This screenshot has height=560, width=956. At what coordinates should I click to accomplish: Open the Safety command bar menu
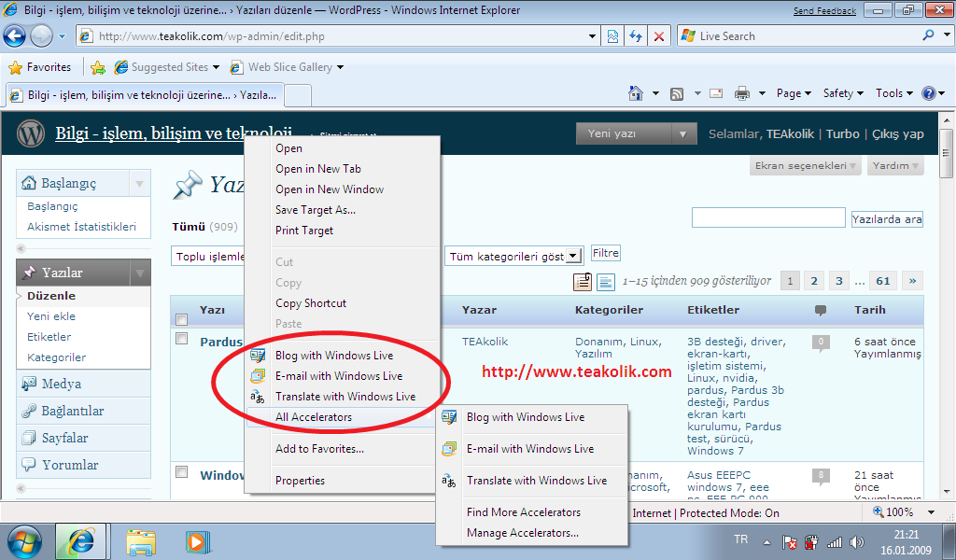click(843, 93)
